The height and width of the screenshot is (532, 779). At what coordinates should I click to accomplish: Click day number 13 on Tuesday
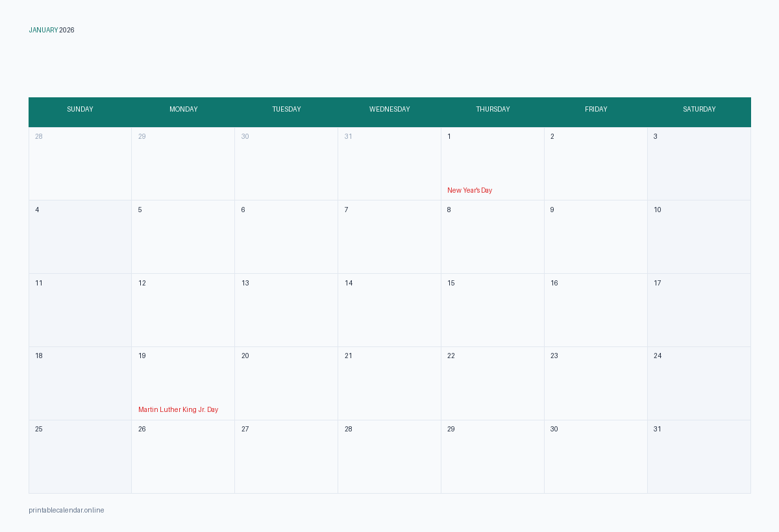[245, 283]
